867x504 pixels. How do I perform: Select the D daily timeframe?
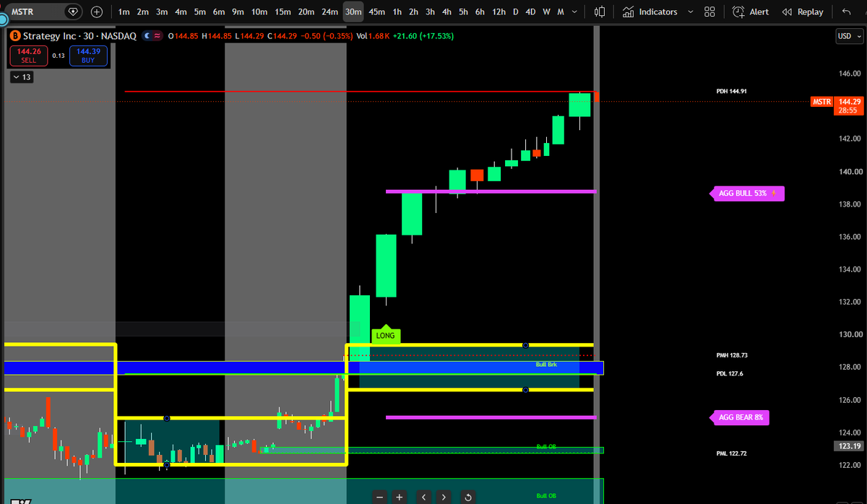tap(515, 12)
